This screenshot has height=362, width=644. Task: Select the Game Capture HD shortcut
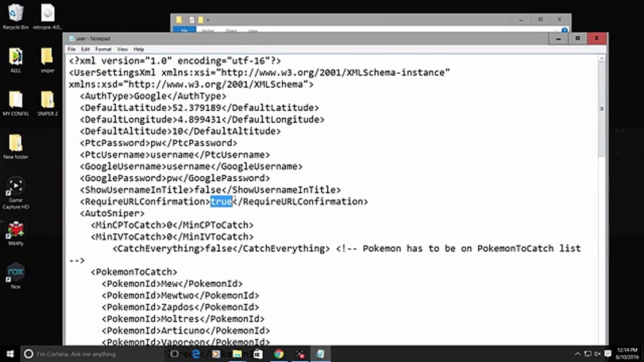pos(15,193)
